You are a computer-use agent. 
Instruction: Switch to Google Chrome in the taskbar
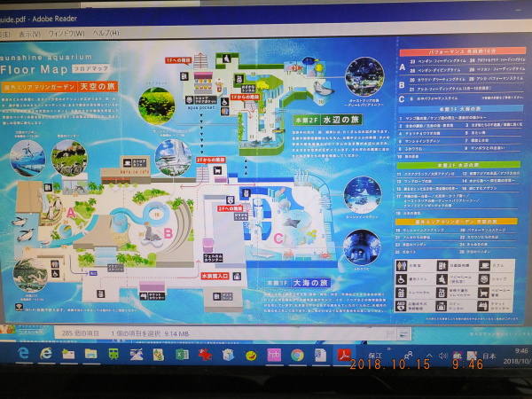(297, 356)
